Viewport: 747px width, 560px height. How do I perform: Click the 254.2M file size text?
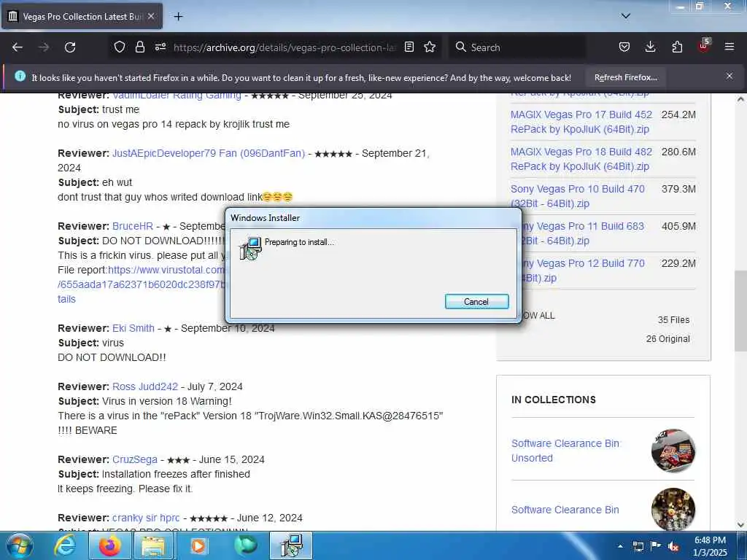(x=678, y=114)
